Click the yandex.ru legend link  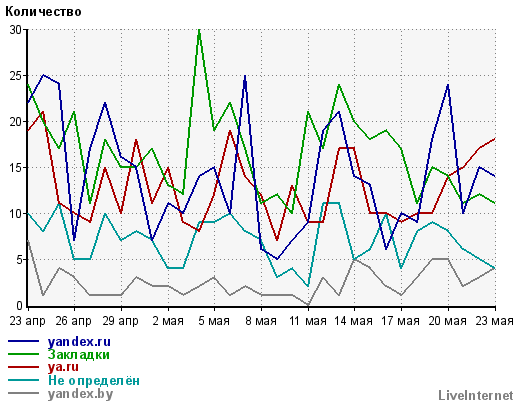(79, 342)
